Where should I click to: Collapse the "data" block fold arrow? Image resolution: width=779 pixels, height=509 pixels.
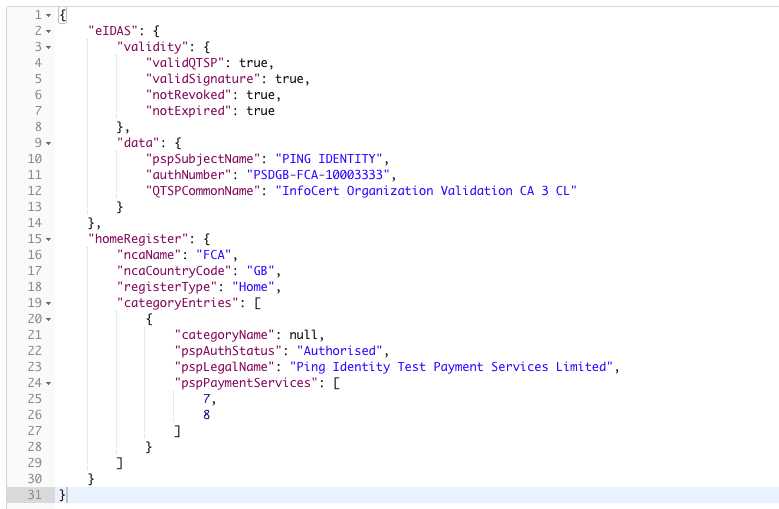point(49,144)
